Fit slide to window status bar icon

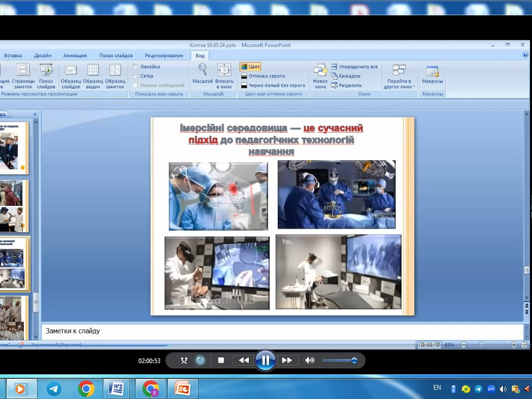pyautogui.click(x=524, y=345)
